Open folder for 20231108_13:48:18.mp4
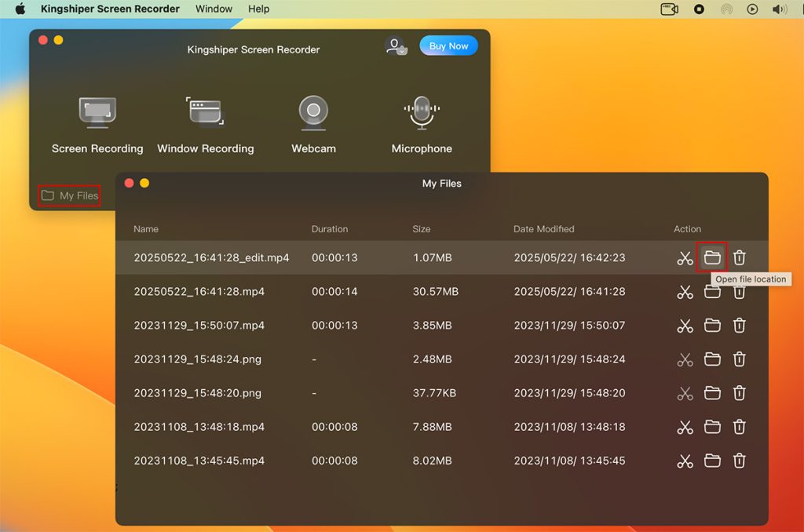This screenshot has width=804, height=532. [712, 427]
